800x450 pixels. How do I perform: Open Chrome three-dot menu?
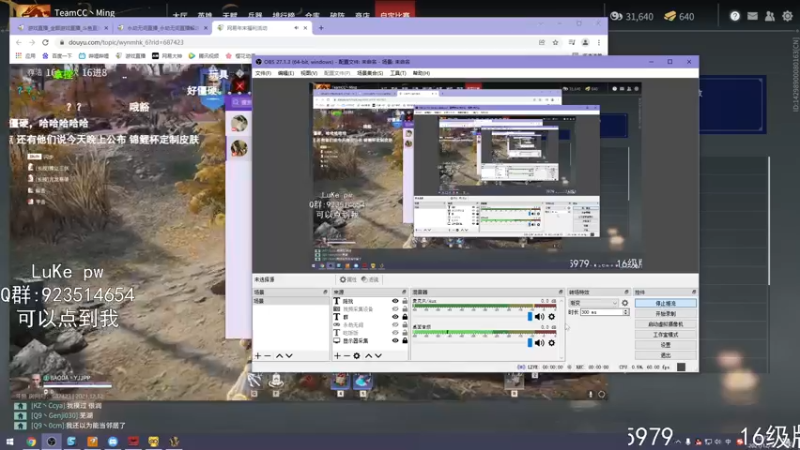click(x=599, y=42)
